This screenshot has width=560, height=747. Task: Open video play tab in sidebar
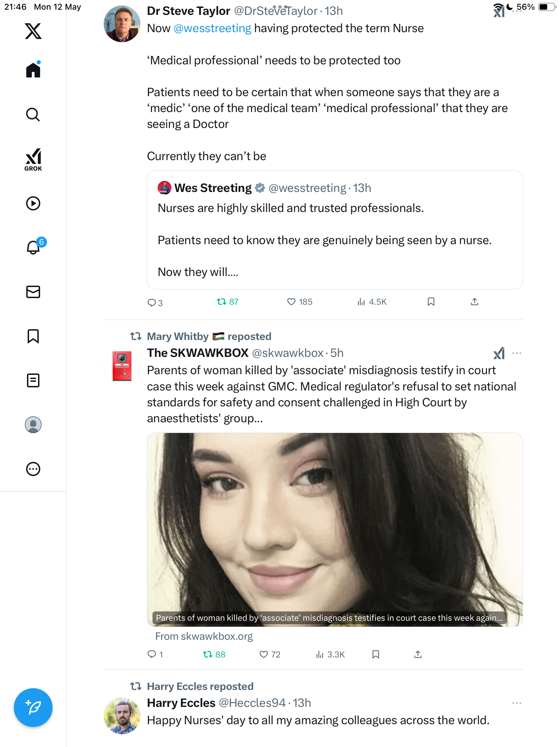[33, 203]
